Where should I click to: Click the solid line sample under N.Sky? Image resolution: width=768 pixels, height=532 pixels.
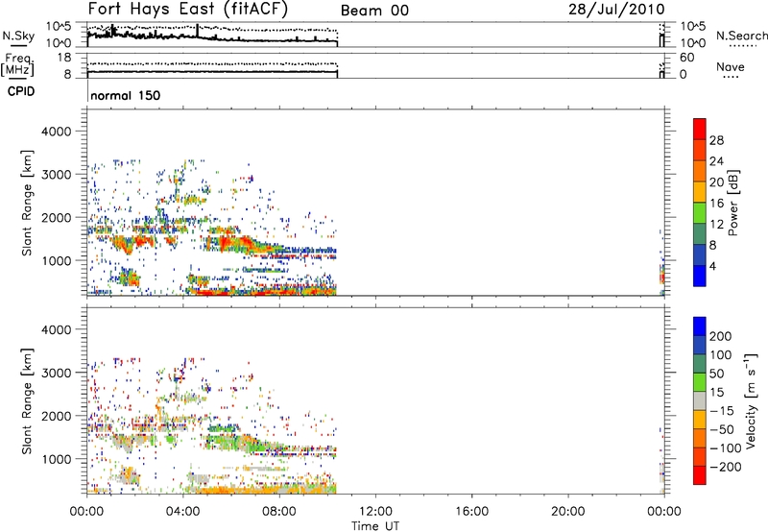coord(18,45)
